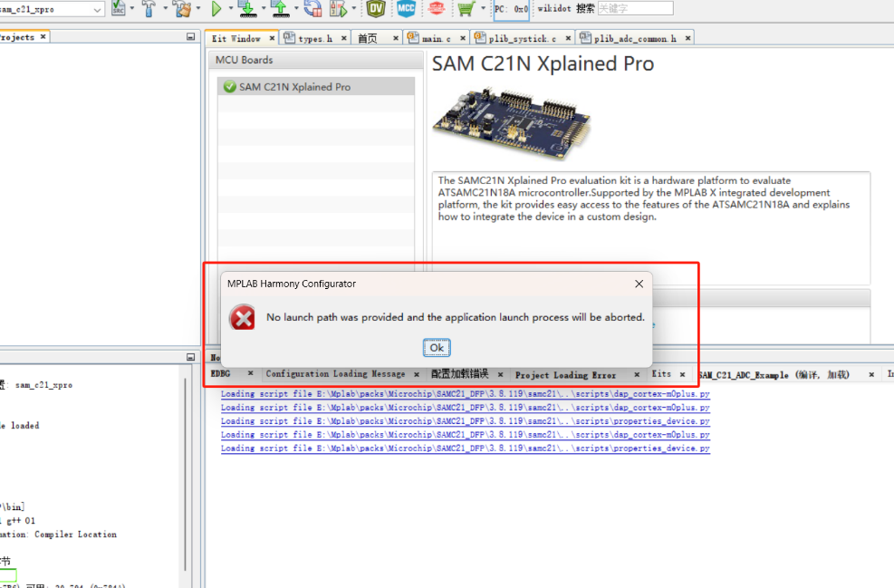Click the PC: 0x0 program counter field
This screenshot has width=894, height=588.
tap(512, 9)
